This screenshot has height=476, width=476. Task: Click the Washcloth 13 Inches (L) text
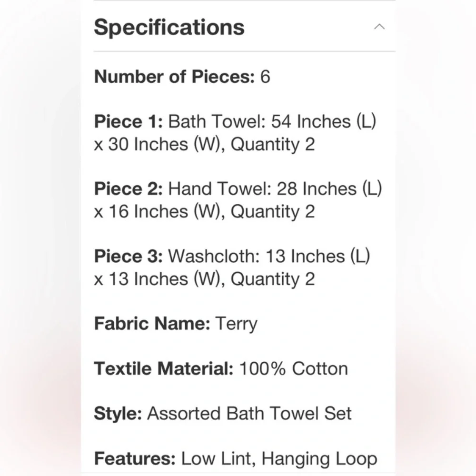(x=269, y=256)
